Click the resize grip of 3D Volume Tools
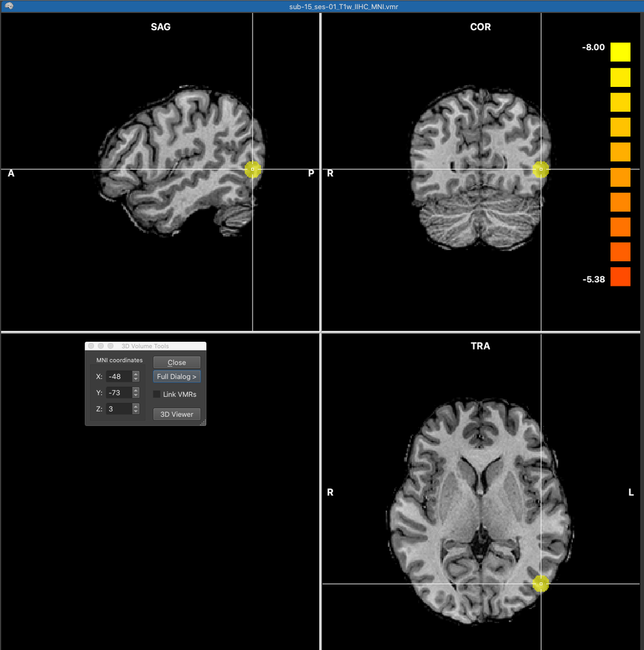644x650 pixels. [x=203, y=422]
